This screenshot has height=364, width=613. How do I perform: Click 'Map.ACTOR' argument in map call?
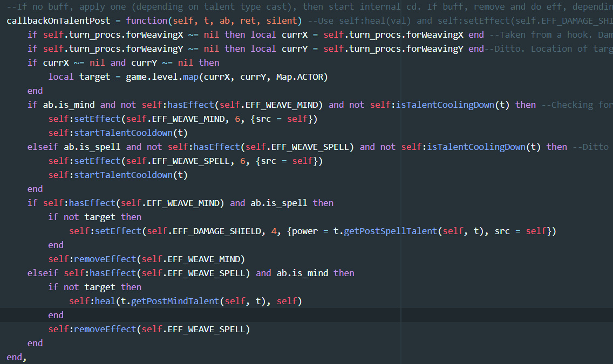pos(300,77)
